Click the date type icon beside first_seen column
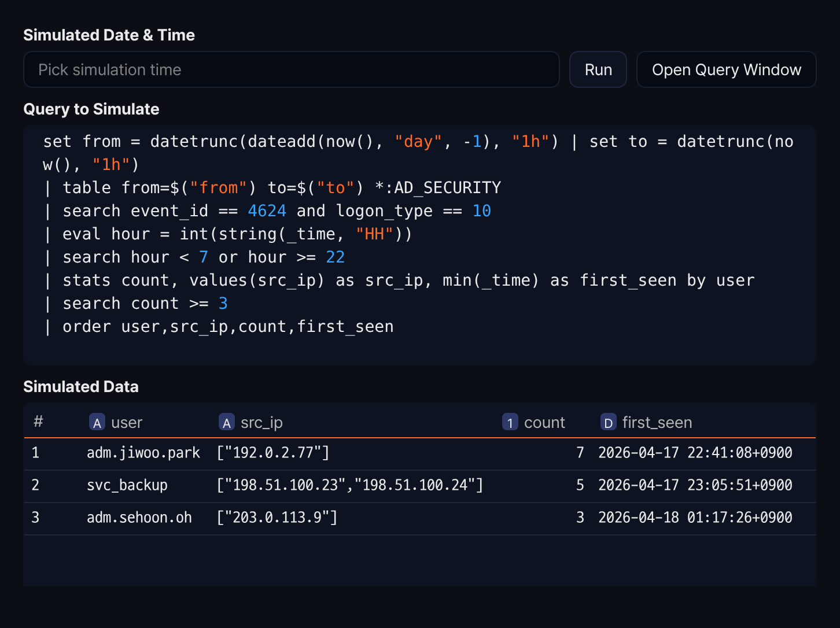The height and width of the screenshot is (628, 840). tap(608, 423)
